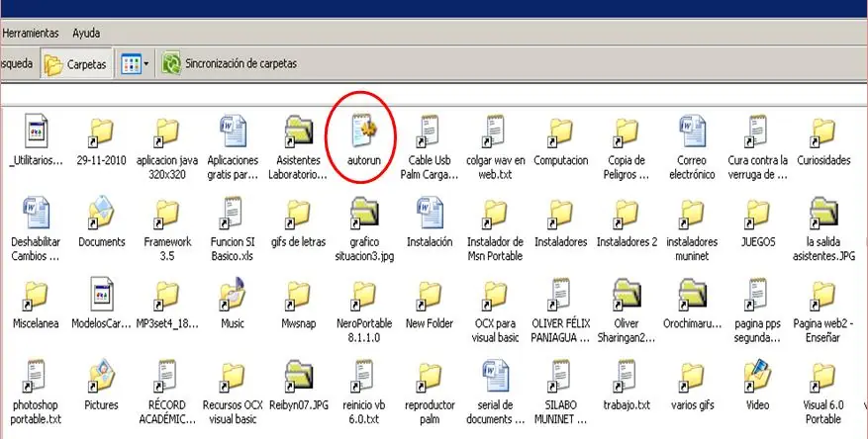
Task: Select the instaladores muninet folder
Action: 692,215
